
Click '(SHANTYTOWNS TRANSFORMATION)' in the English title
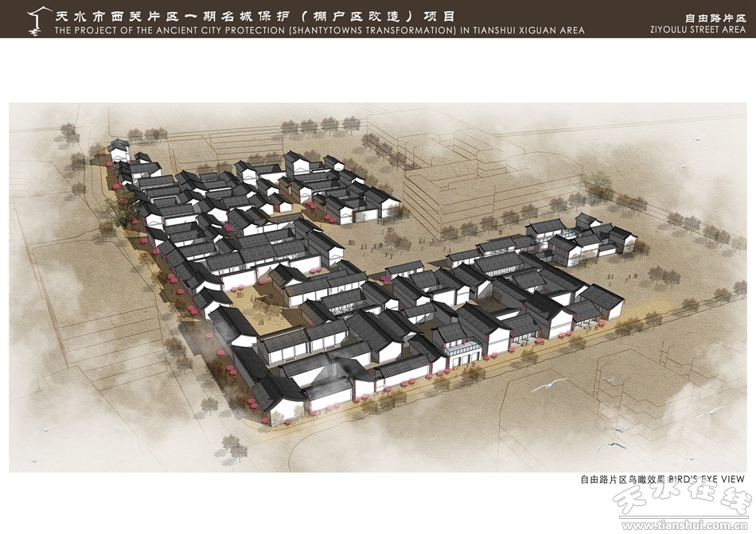tap(371, 30)
